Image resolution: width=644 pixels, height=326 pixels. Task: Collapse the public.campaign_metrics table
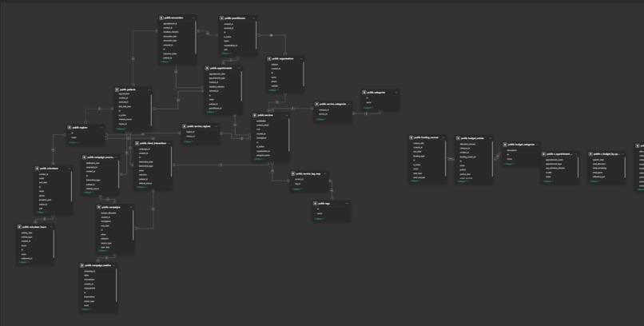pos(86,309)
